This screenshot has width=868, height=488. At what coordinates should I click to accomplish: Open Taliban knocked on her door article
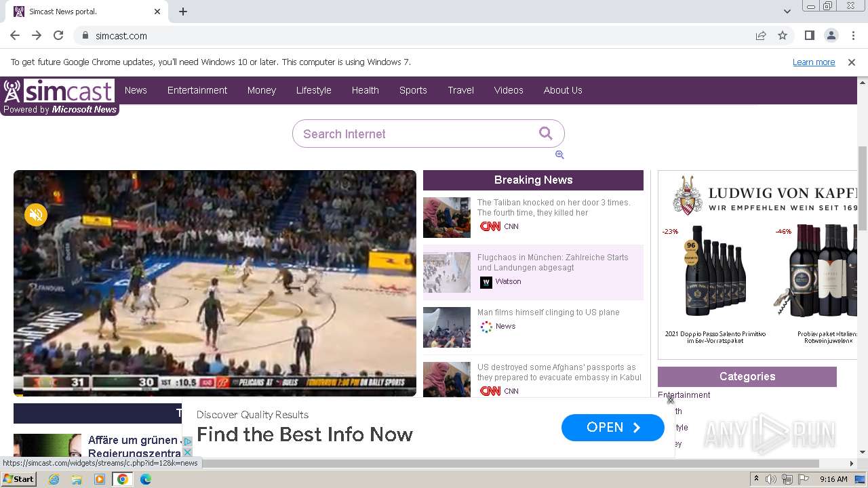553,207
